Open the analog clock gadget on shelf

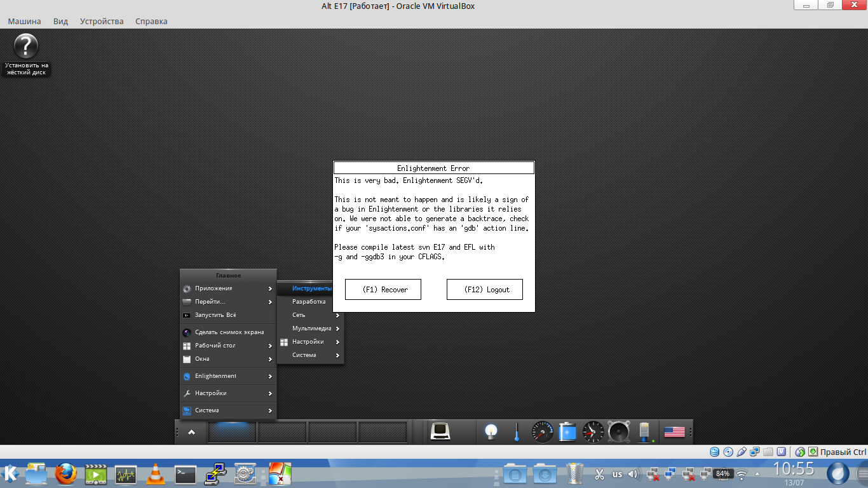click(x=593, y=432)
